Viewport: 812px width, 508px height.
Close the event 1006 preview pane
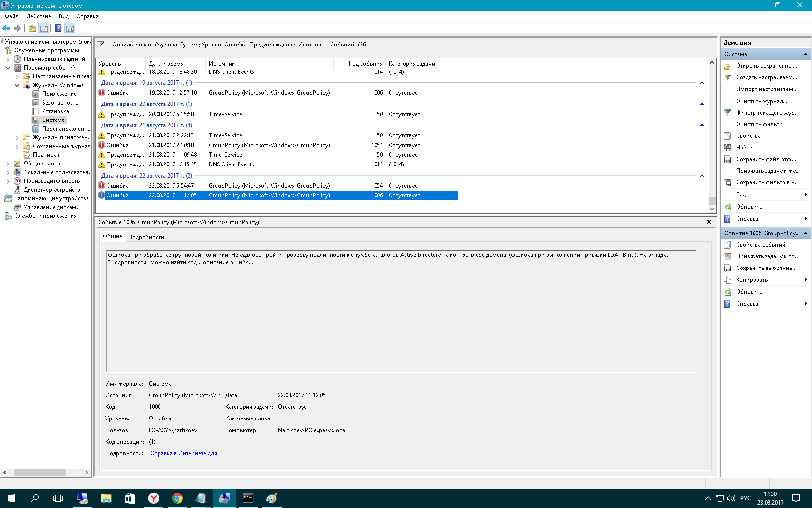[x=709, y=222]
